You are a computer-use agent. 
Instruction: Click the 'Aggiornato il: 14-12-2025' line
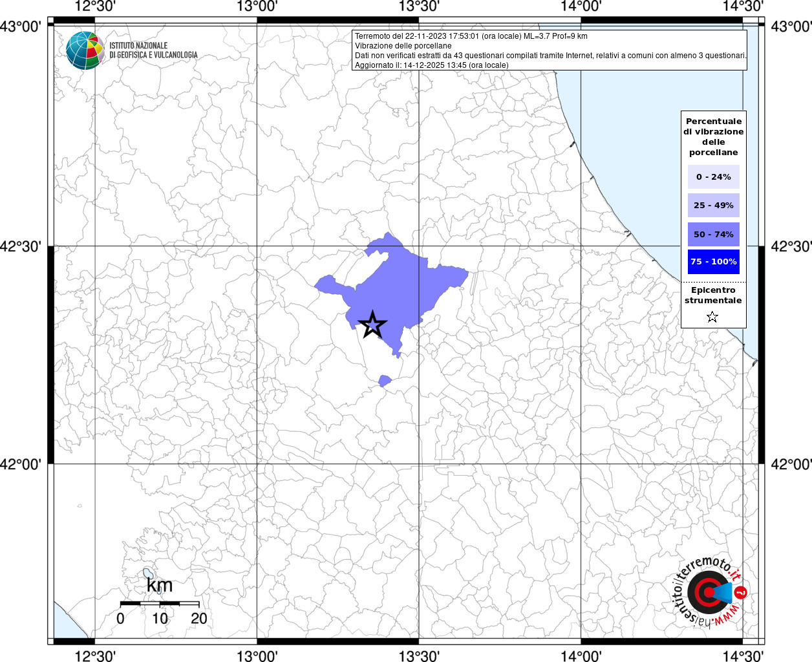tap(432, 65)
